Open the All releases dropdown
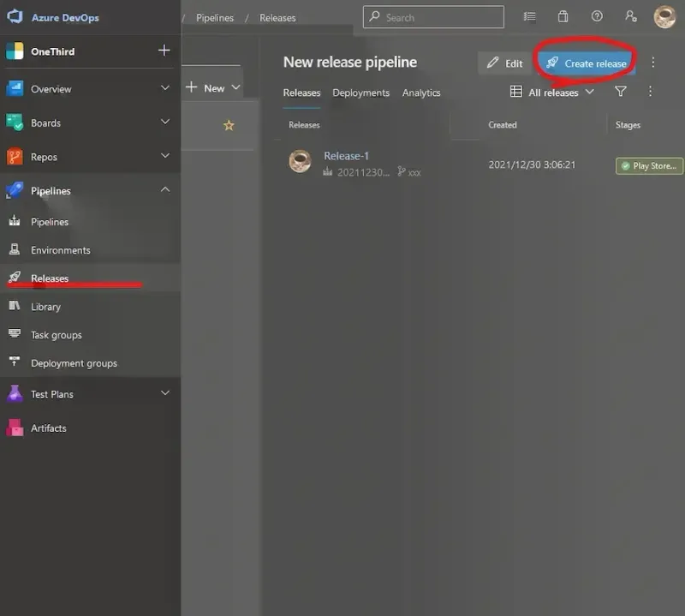685x616 pixels. [x=552, y=92]
